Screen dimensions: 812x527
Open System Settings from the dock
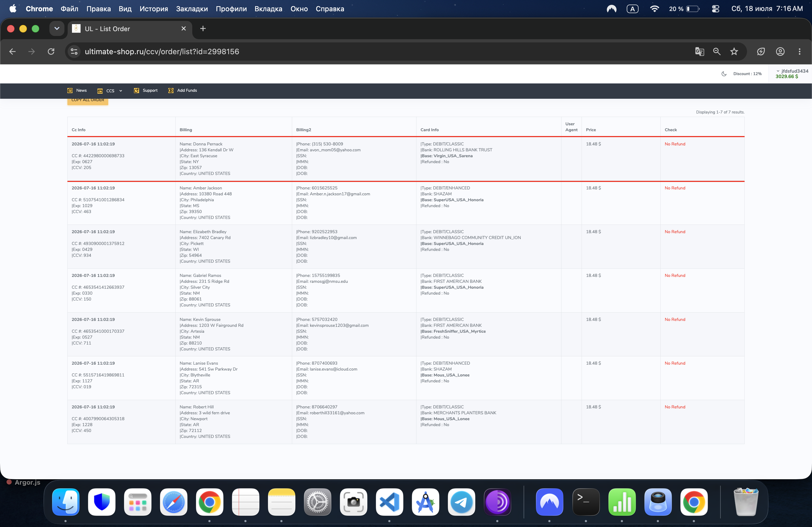tap(317, 502)
